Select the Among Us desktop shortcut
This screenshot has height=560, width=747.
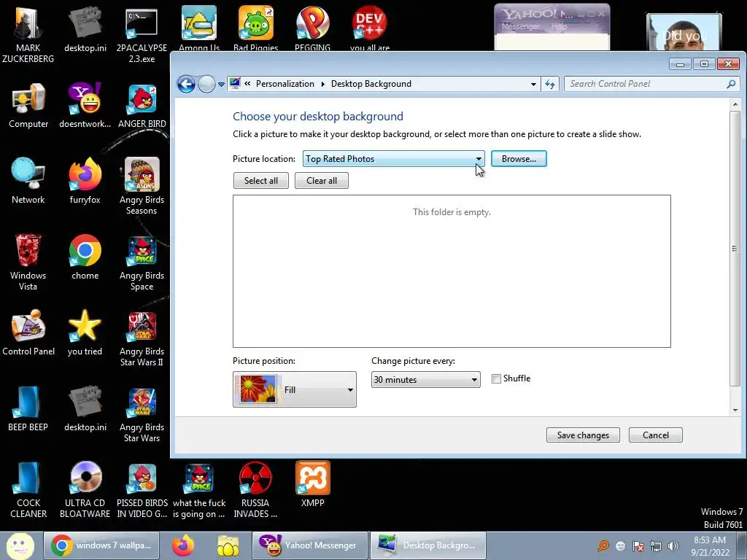pos(199,28)
